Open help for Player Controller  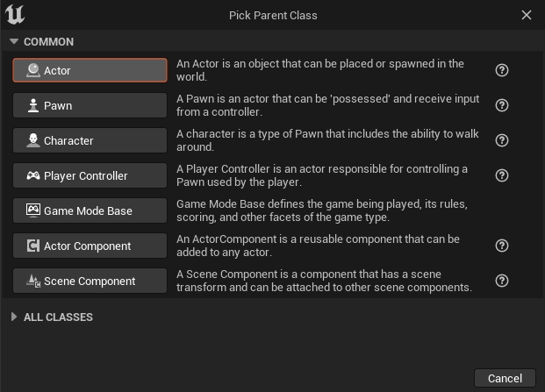[502, 175]
